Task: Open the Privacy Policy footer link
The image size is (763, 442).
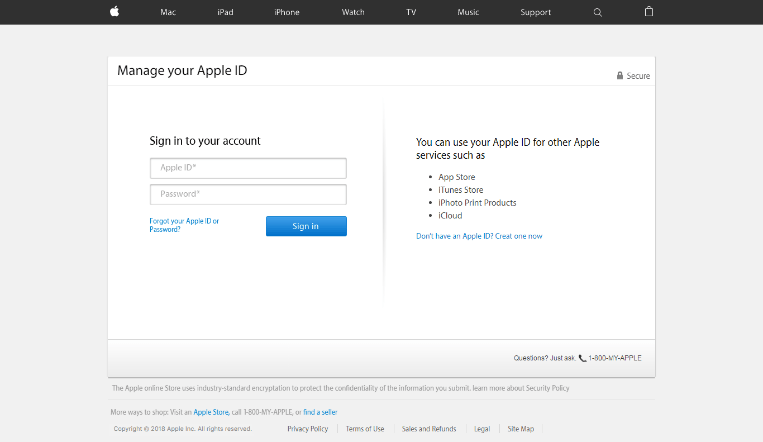Action: 308,429
